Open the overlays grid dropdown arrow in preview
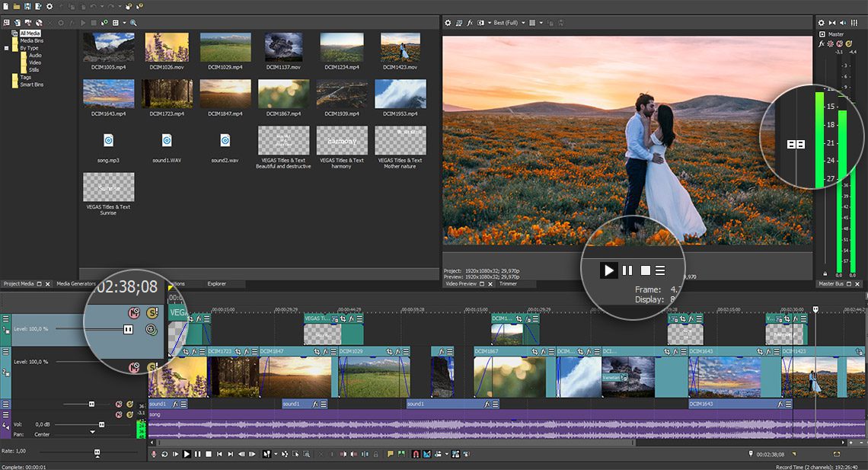The image size is (868, 470). point(541,23)
